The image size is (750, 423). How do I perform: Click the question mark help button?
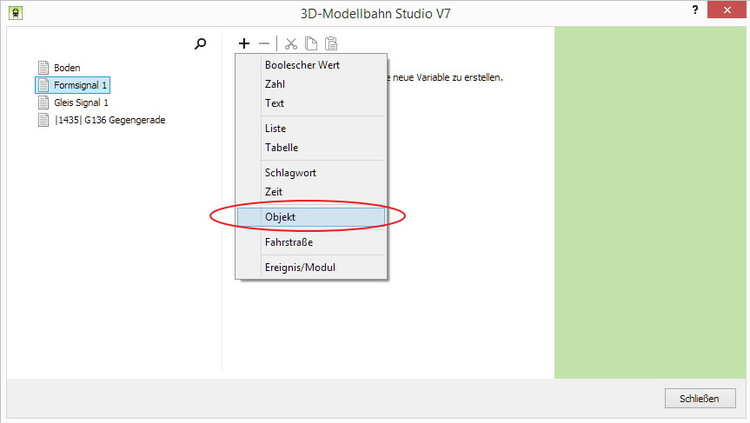[x=695, y=10]
